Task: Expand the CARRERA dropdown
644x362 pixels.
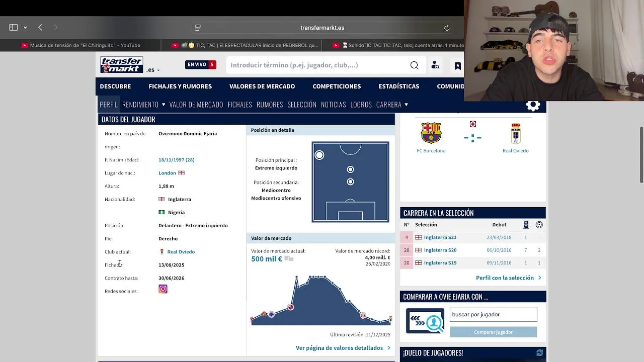Action: pyautogui.click(x=392, y=105)
